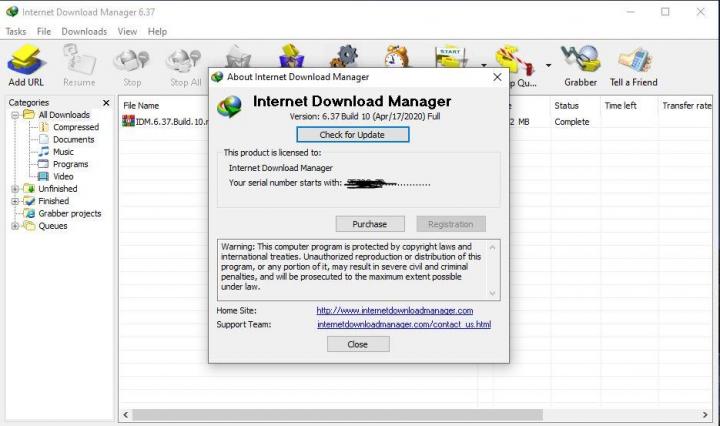Click the Complete status cell

pyautogui.click(x=572, y=122)
